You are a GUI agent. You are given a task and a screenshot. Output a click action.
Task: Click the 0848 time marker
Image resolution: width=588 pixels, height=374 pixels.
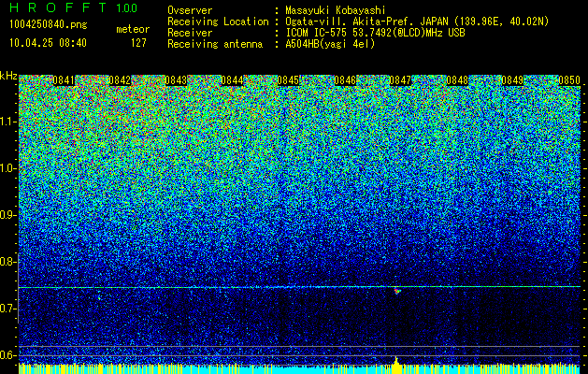point(457,80)
